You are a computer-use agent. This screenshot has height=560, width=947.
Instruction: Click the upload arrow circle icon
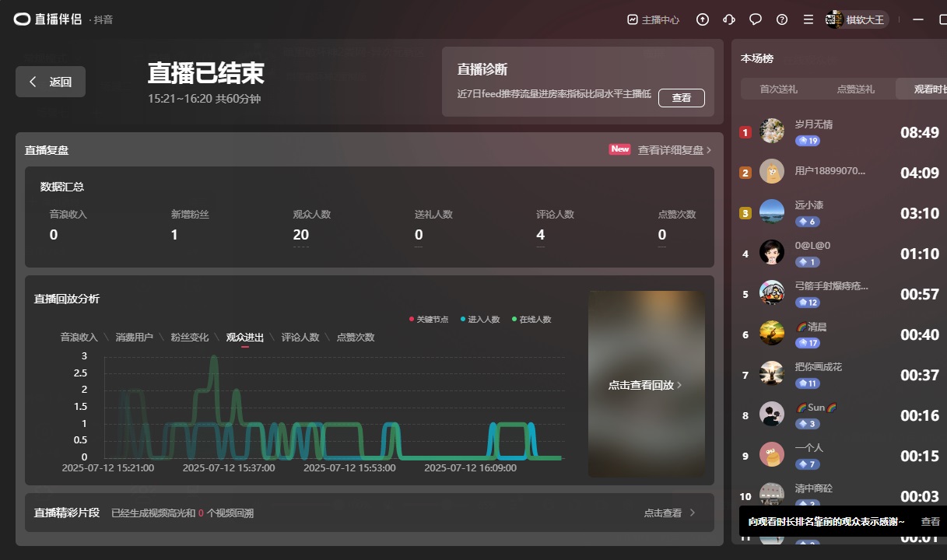click(x=703, y=19)
